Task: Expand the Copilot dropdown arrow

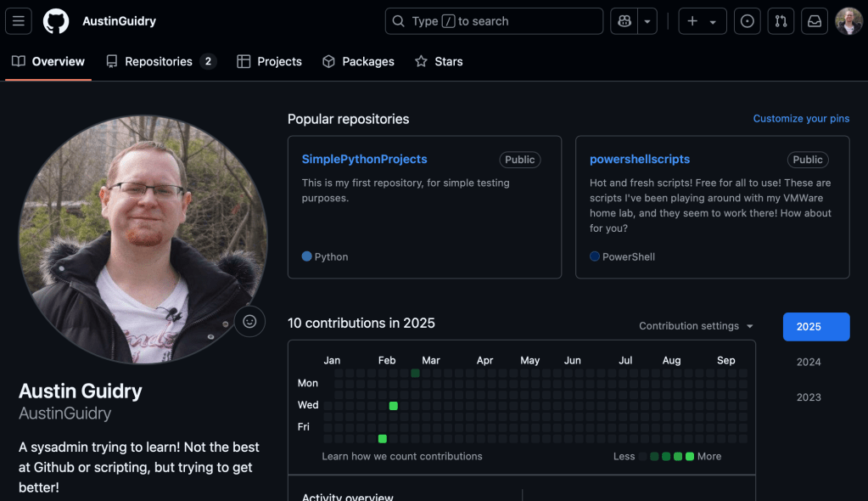Action: (x=647, y=21)
